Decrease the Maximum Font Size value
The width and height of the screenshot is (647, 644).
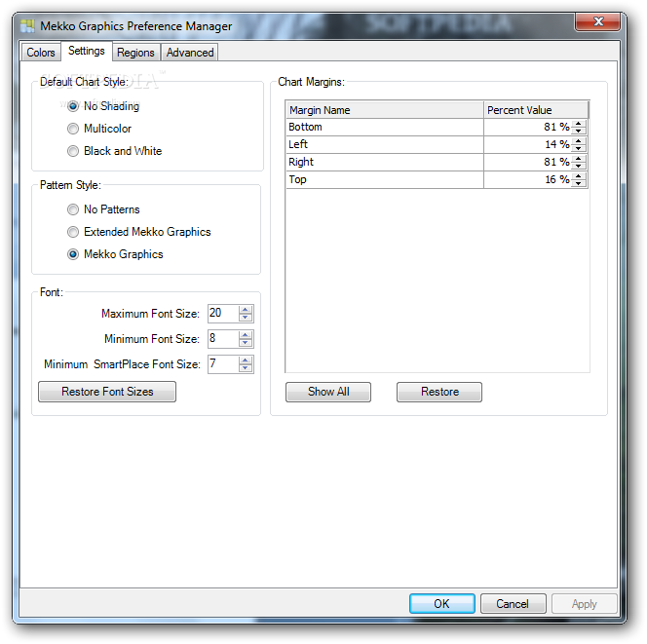click(x=246, y=318)
